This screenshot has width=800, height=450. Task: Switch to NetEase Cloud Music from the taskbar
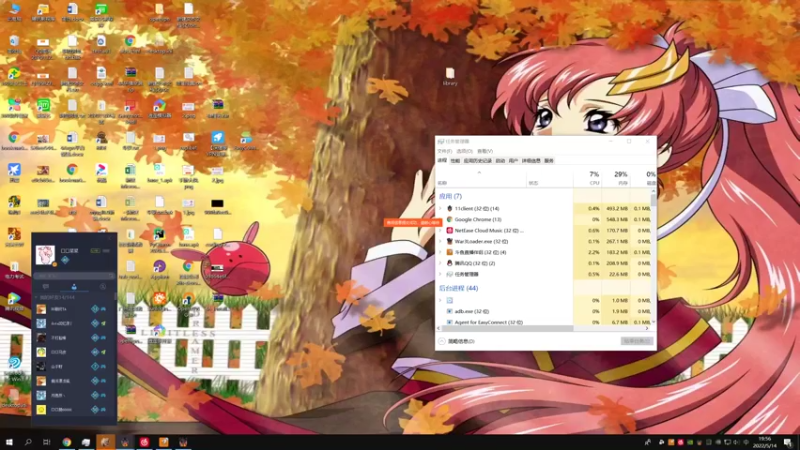click(144, 442)
